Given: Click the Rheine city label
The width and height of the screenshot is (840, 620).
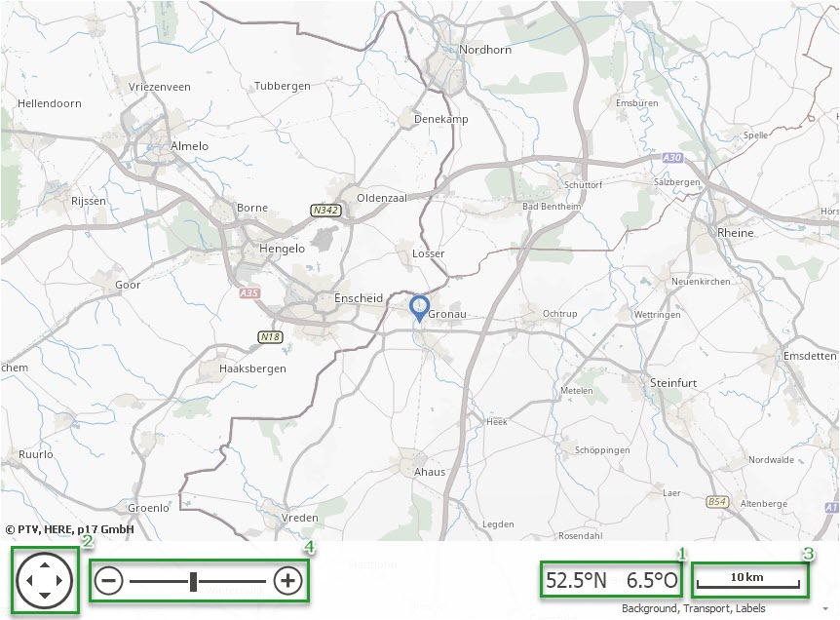Looking at the screenshot, I should tap(735, 233).
